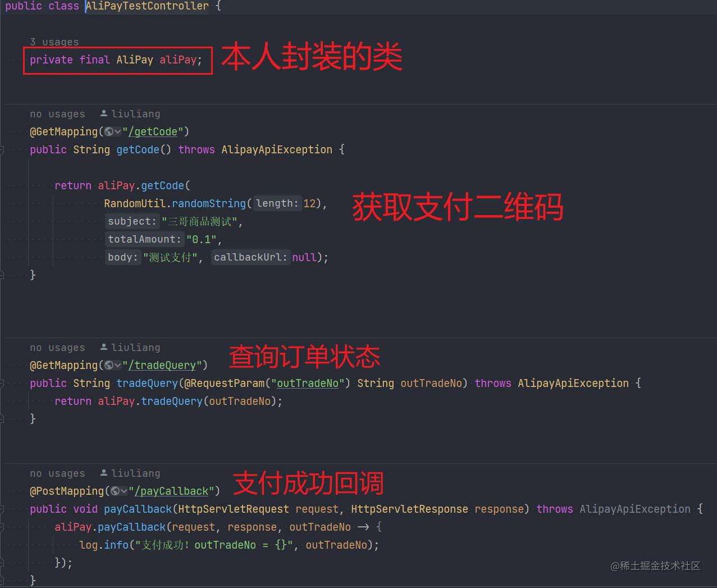Open the dropdown chevron after the /getCode globe icon

pos(117,131)
